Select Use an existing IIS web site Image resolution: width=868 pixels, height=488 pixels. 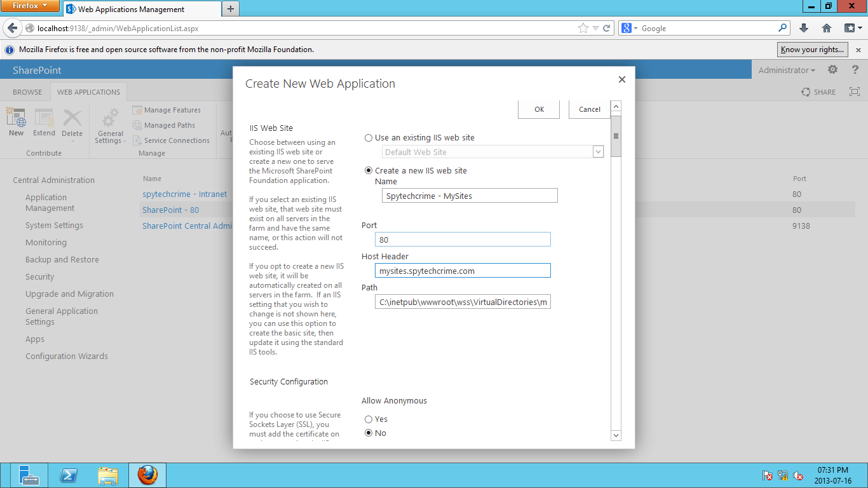[x=369, y=138]
